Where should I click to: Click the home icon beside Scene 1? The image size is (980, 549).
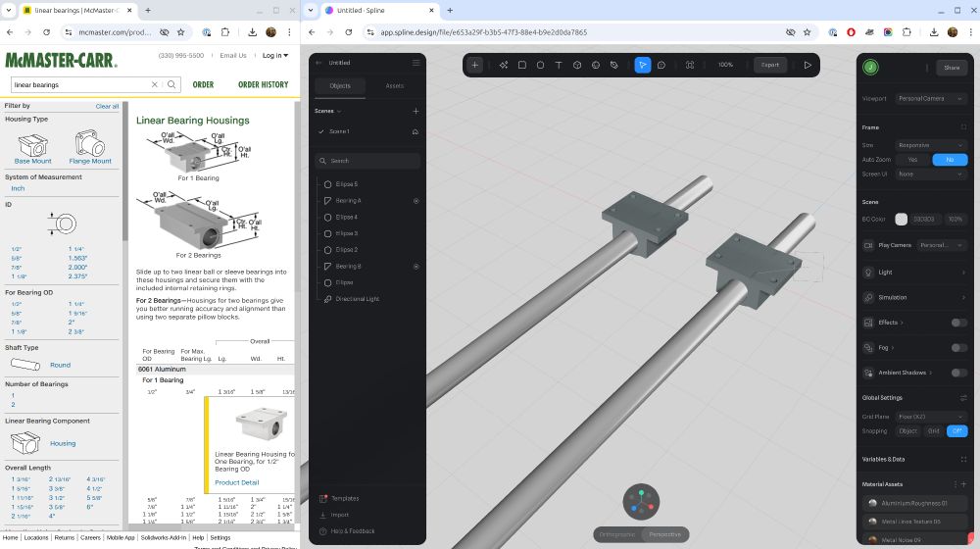pos(416,132)
